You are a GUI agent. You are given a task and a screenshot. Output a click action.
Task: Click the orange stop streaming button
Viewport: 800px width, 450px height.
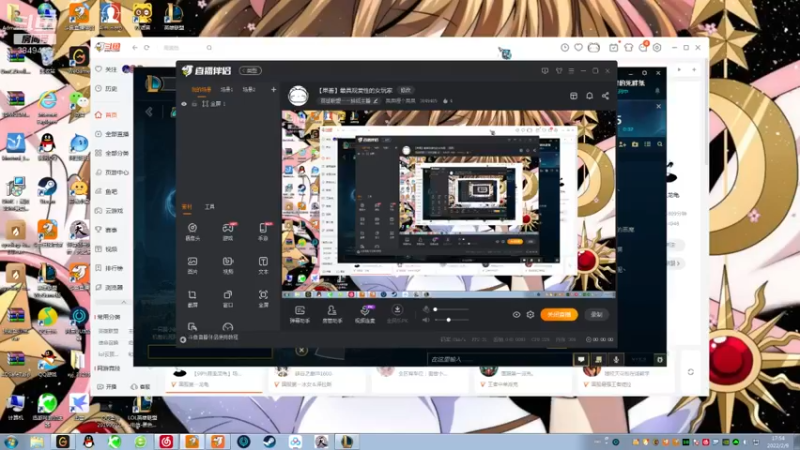559,315
